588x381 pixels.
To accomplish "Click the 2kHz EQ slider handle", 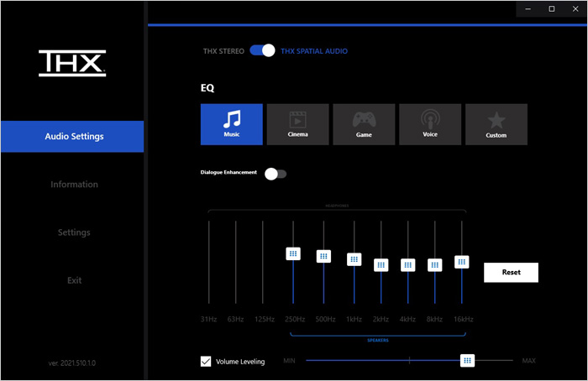I will [x=381, y=265].
